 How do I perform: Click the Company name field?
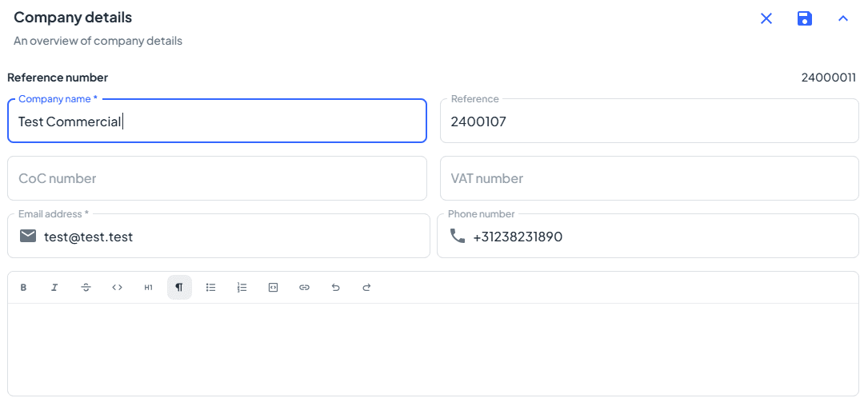point(217,121)
